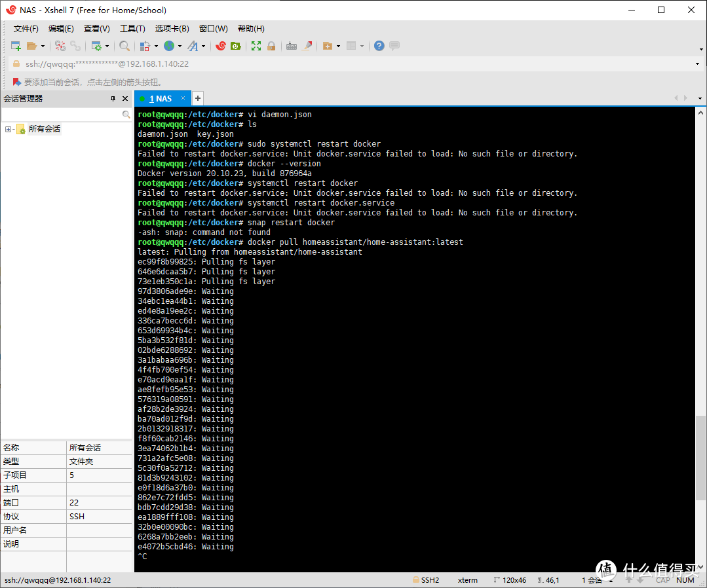Close the Session Manager panel
707x588 pixels.
coord(125,98)
